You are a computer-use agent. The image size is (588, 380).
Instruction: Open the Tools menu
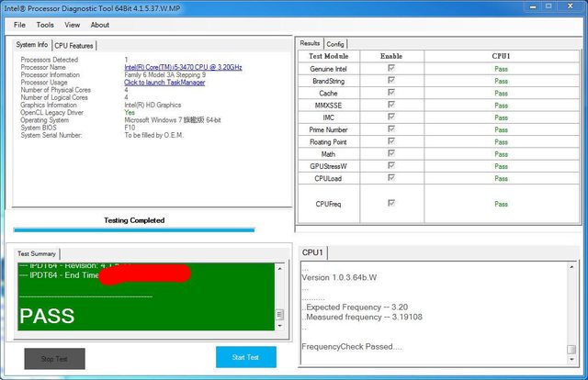click(45, 25)
